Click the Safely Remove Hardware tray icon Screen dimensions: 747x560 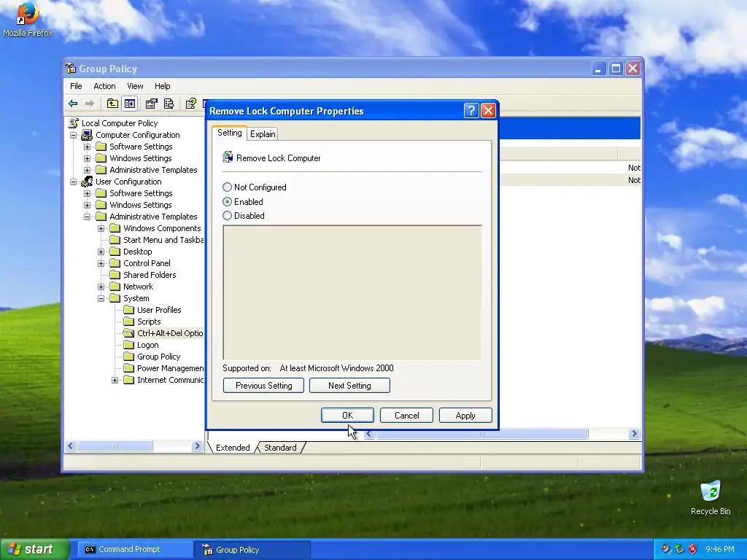pyautogui.click(x=679, y=549)
